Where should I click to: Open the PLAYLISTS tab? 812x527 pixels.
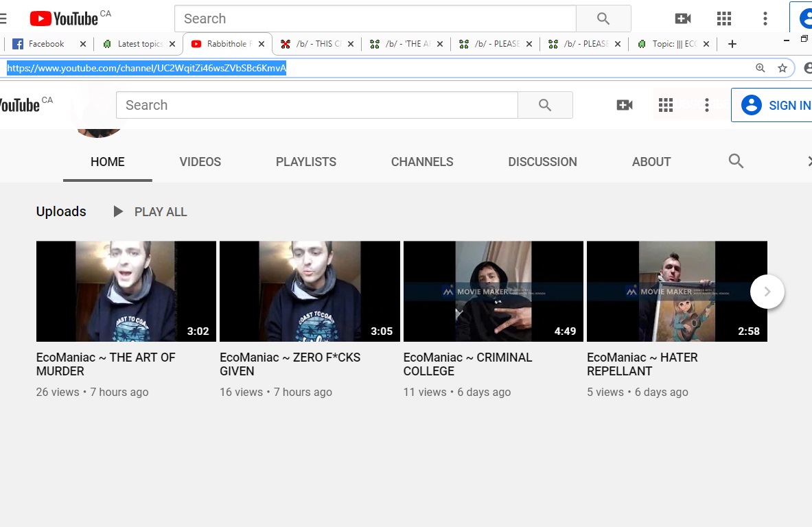tap(305, 162)
